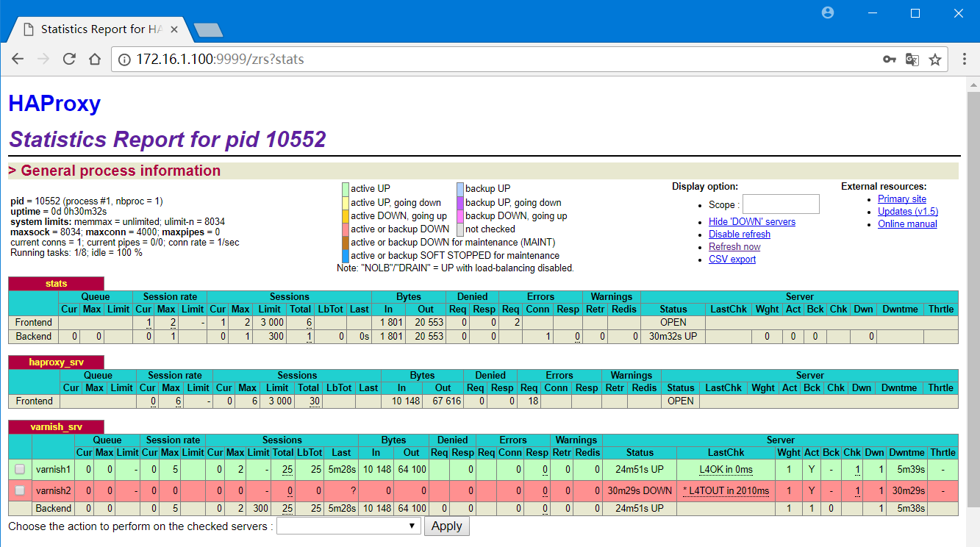Check the varnish2 server checkbox

[x=20, y=490]
